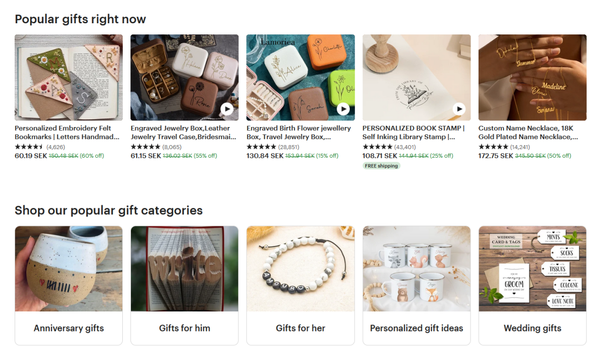Play the Birth Flower jewellery box video
Image resolution: width=606 pixels, height=364 pixels.
(x=343, y=108)
